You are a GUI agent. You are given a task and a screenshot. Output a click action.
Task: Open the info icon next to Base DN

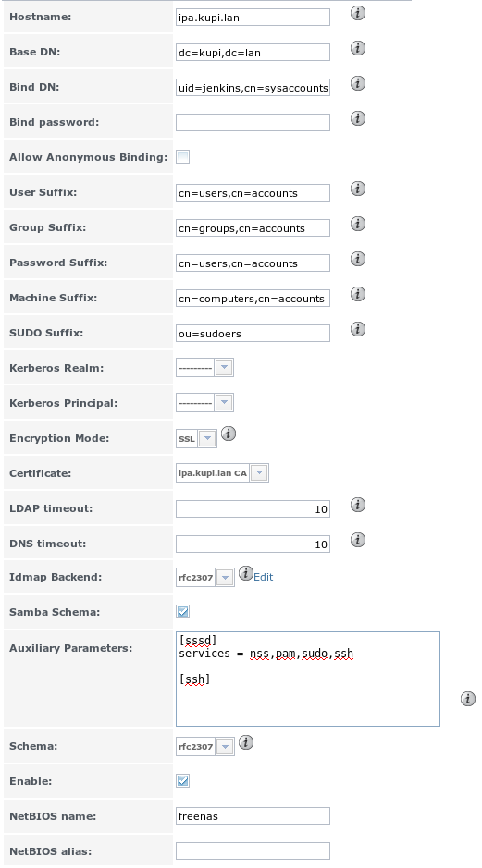point(358,48)
